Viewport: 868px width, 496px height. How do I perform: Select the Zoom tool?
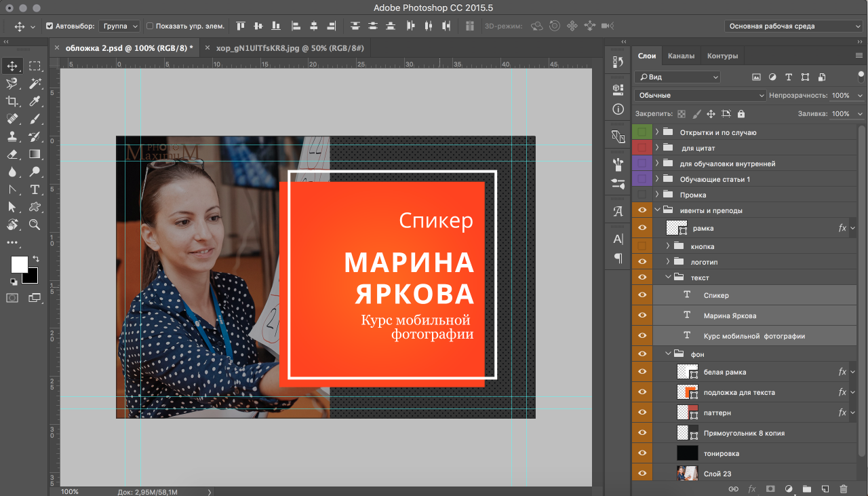[x=35, y=225]
